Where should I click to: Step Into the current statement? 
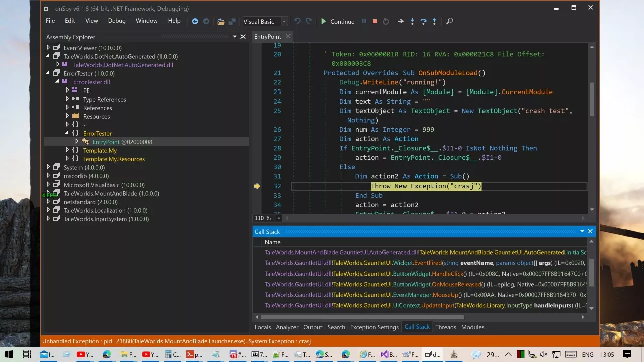[412, 21]
